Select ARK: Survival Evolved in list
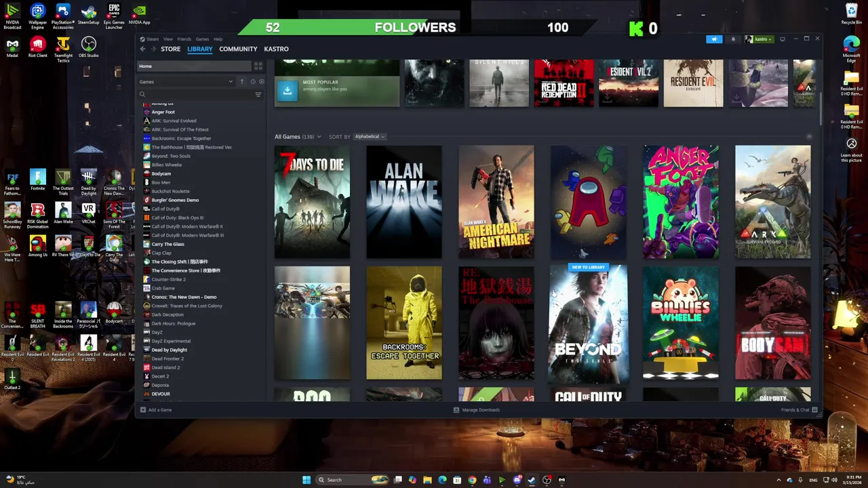 (174, 121)
